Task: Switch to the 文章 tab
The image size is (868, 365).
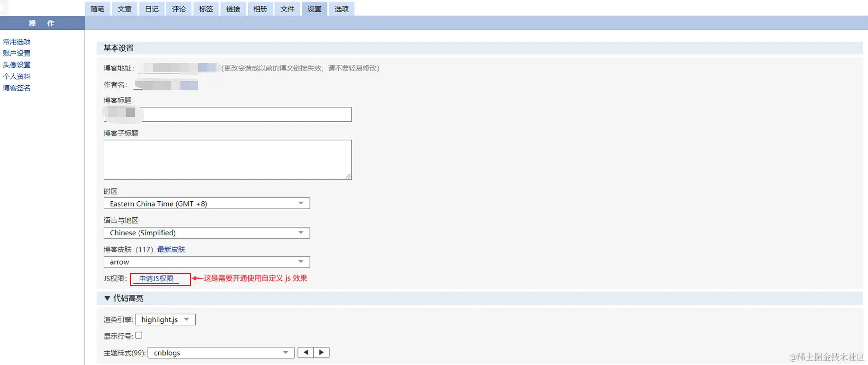Action: pos(125,9)
